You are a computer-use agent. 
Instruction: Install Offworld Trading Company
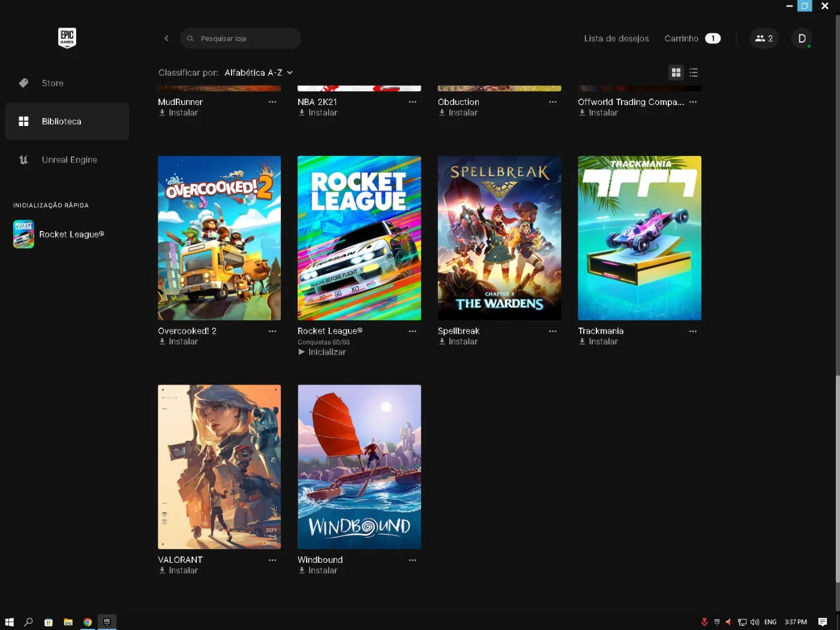(x=598, y=113)
